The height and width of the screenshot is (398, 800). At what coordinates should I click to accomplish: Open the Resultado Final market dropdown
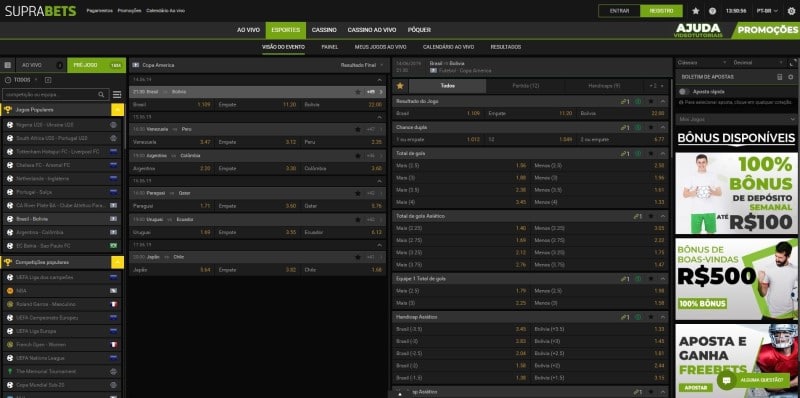pyautogui.click(x=361, y=65)
